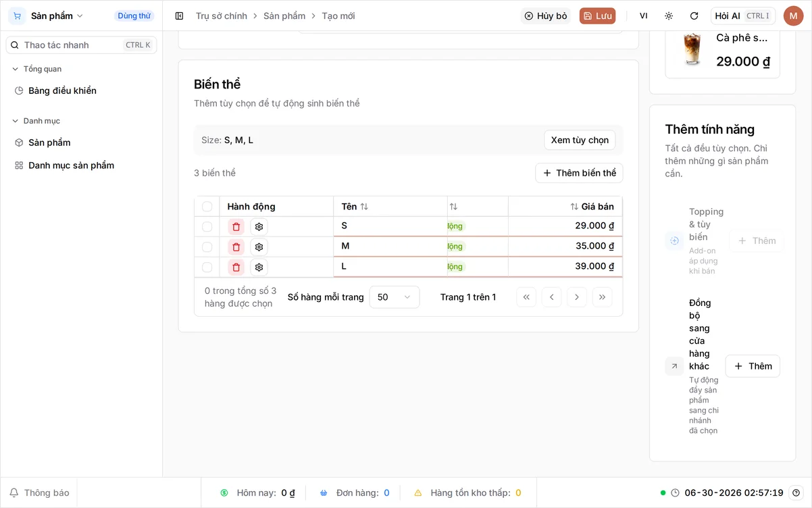Screen dimensions: 812x508
Task: Collapse the Tổng quan sidebar section
Action: pyautogui.click(x=38, y=69)
